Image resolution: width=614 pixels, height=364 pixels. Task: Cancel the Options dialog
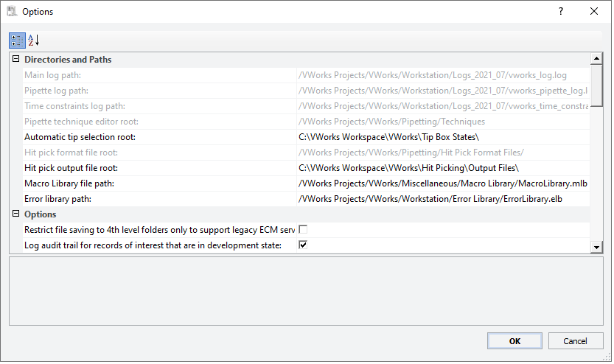pos(575,341)
